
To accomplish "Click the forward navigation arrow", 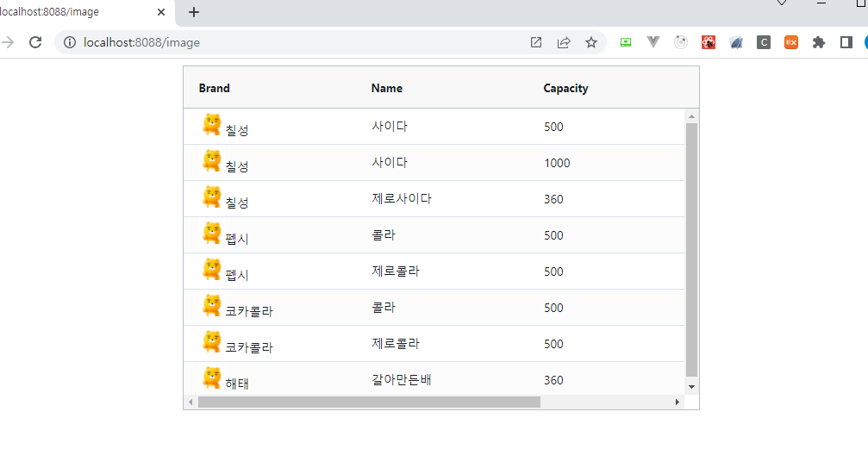I will 7,42.
